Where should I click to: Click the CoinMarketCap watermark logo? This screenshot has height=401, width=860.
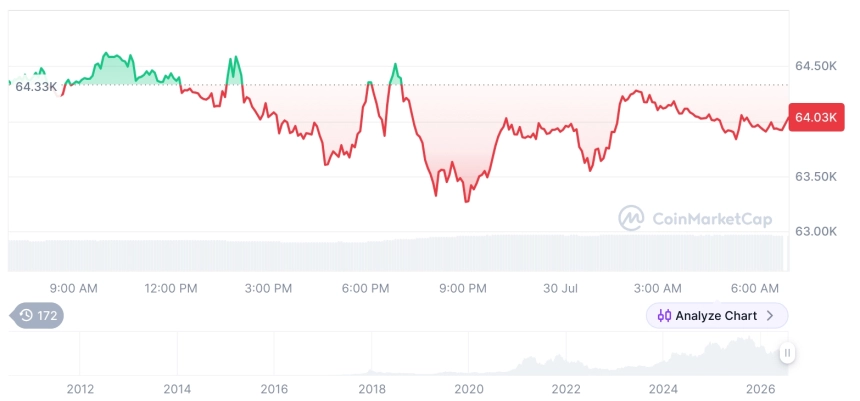click(x=631, y=218)
